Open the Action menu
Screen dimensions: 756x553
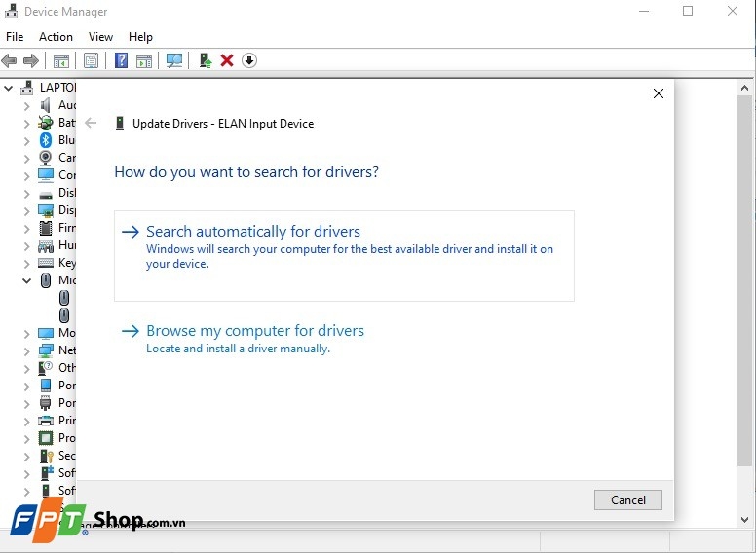point(56,37)
